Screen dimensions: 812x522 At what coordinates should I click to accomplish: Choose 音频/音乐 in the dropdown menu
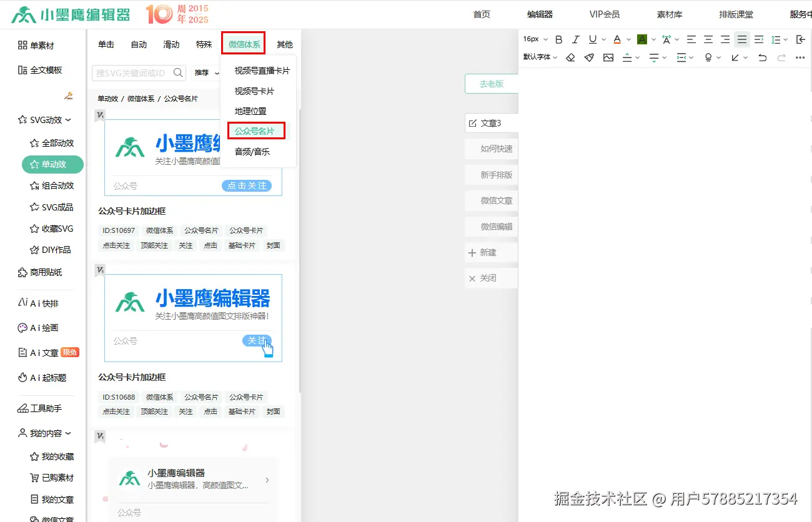(252, 151)
